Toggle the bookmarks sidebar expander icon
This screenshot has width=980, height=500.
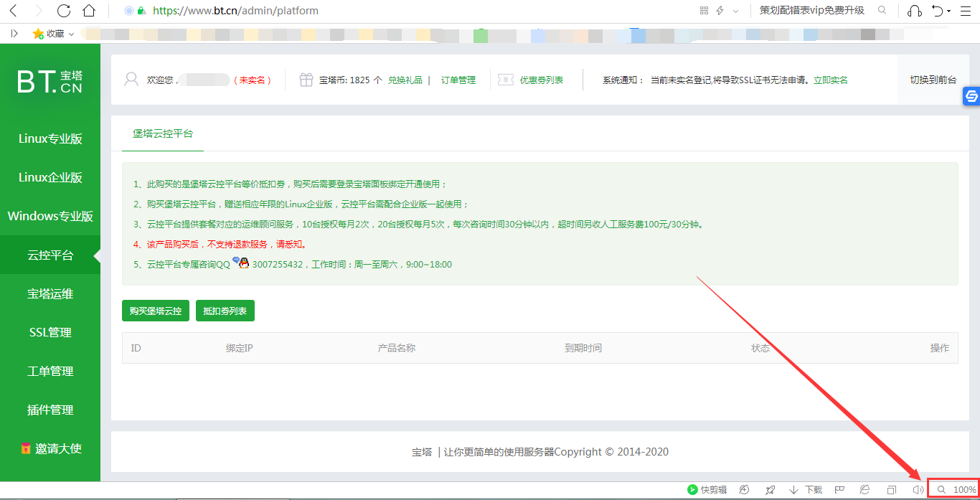[x=14, y=33]
